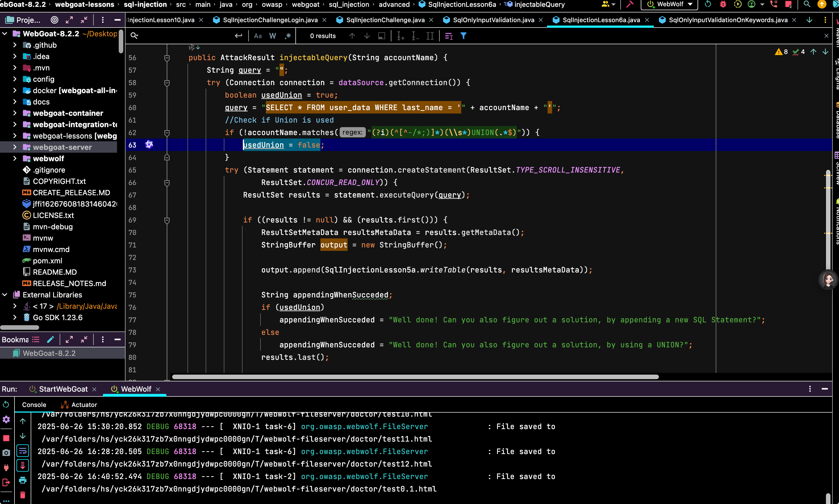Toggle Regex search option in find bar

[x=288, y=36]
